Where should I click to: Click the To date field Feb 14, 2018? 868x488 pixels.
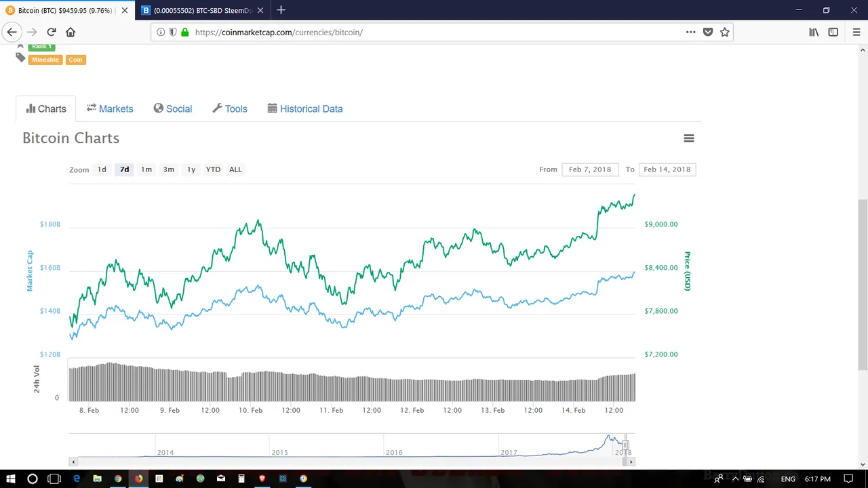667,169
